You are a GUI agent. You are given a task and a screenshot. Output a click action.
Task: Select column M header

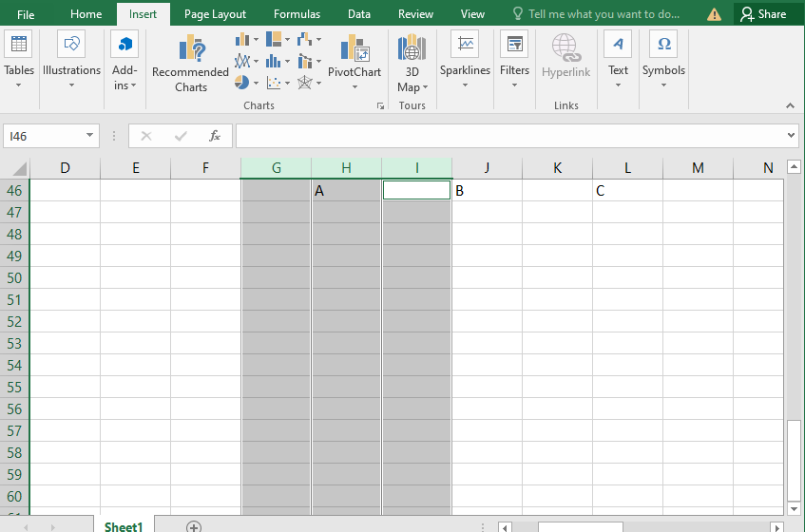pos(698,168)
